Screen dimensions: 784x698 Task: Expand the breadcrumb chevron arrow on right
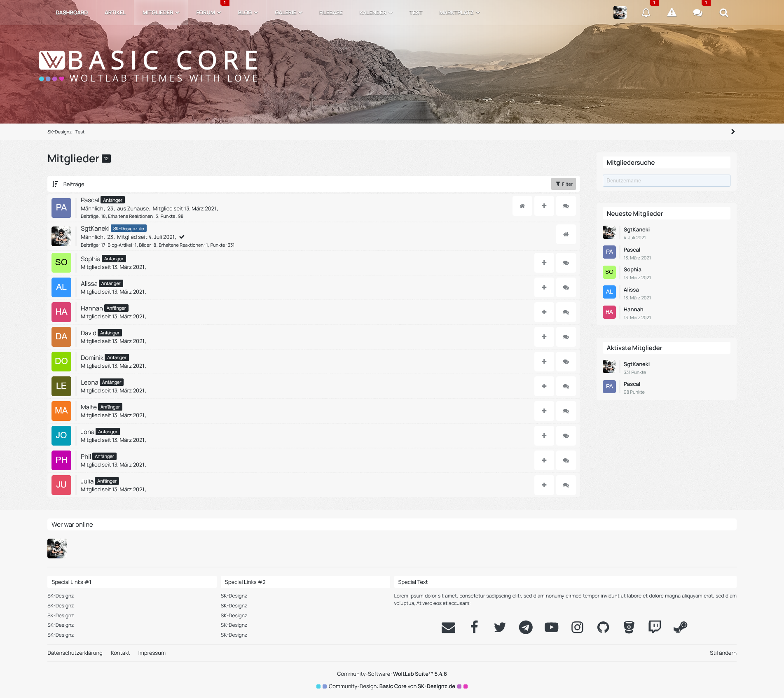tap(733, 132)
